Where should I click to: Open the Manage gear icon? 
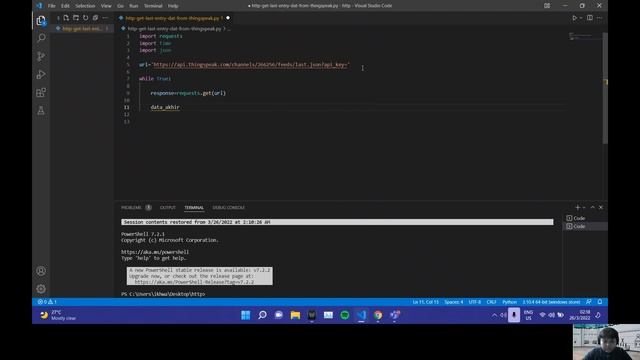[41, 289]
